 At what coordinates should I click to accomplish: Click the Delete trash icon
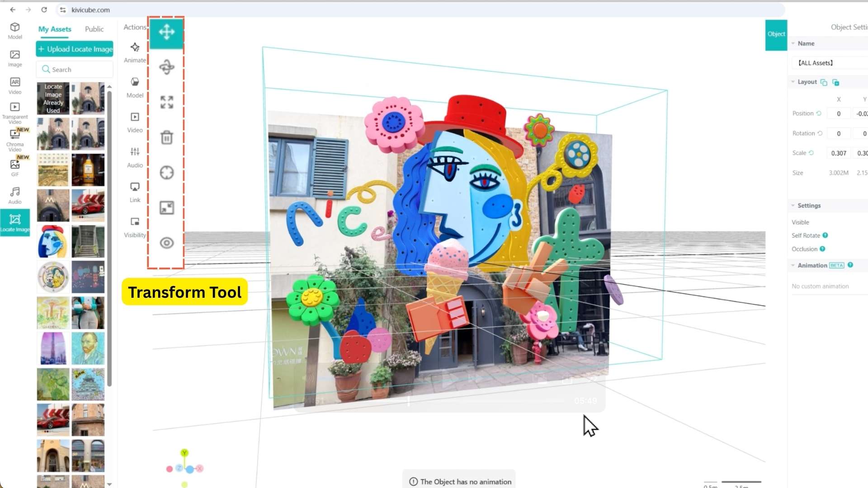point(166,137)
